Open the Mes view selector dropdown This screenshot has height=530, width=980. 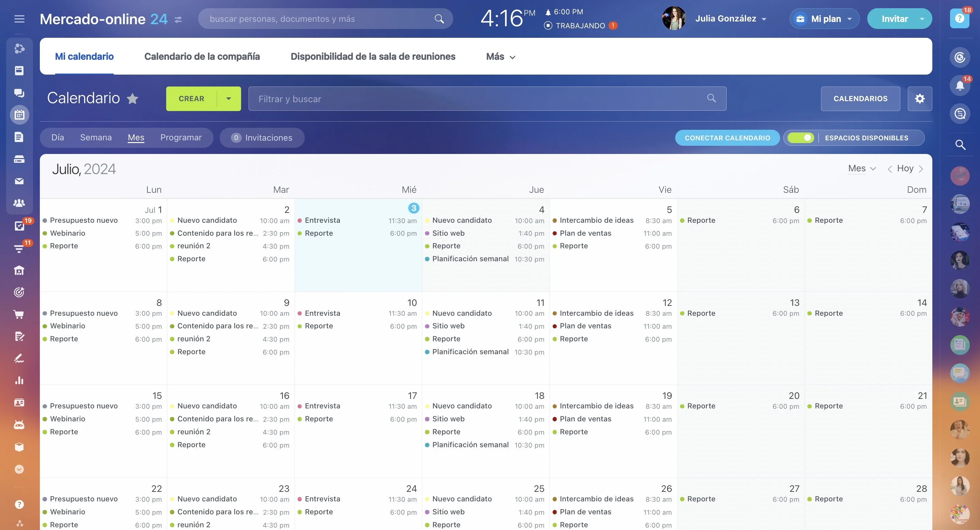pyautogui.click(x=862, y=169)
